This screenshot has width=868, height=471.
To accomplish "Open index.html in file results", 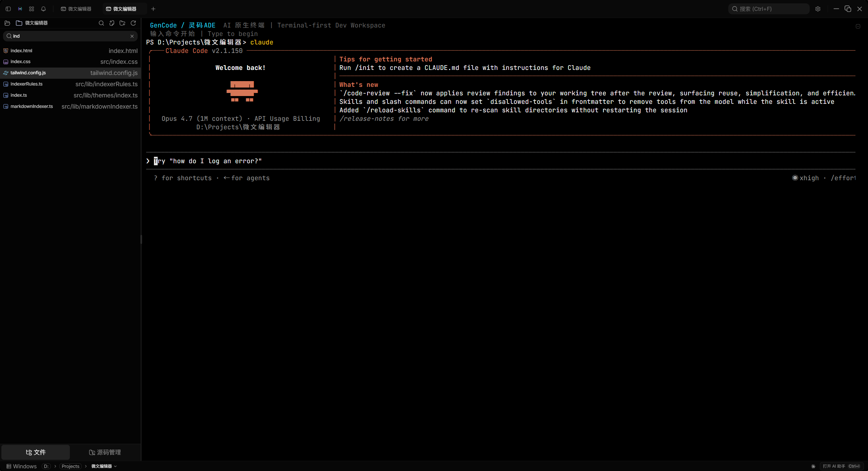I will click(x=71, y=51).
